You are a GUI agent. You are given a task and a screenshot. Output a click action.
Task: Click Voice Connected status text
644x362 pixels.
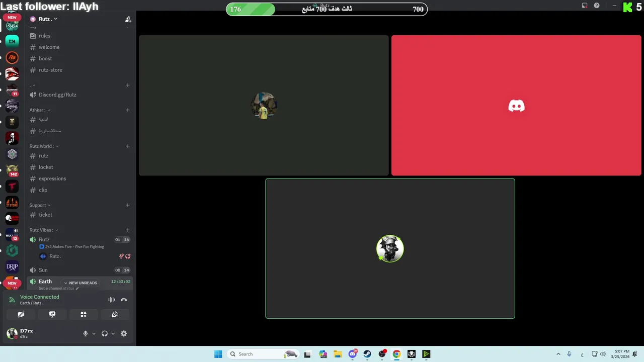click(x=40, y=297)
